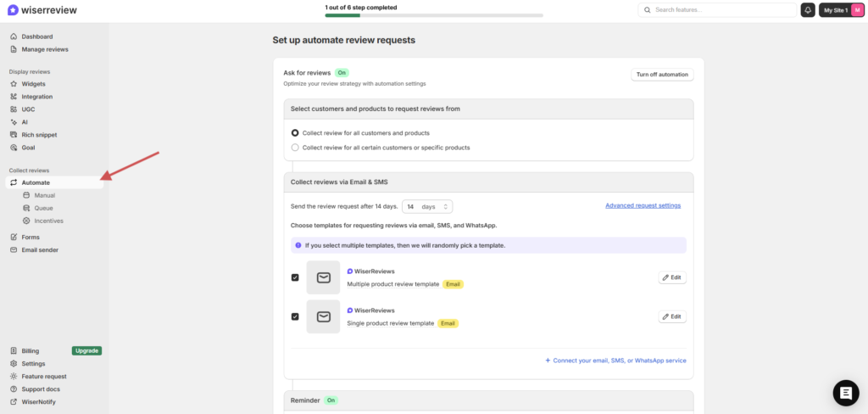Select Collect review for all customers and products
Viewport: 868px width, 414px height.
tap(295, 133)
